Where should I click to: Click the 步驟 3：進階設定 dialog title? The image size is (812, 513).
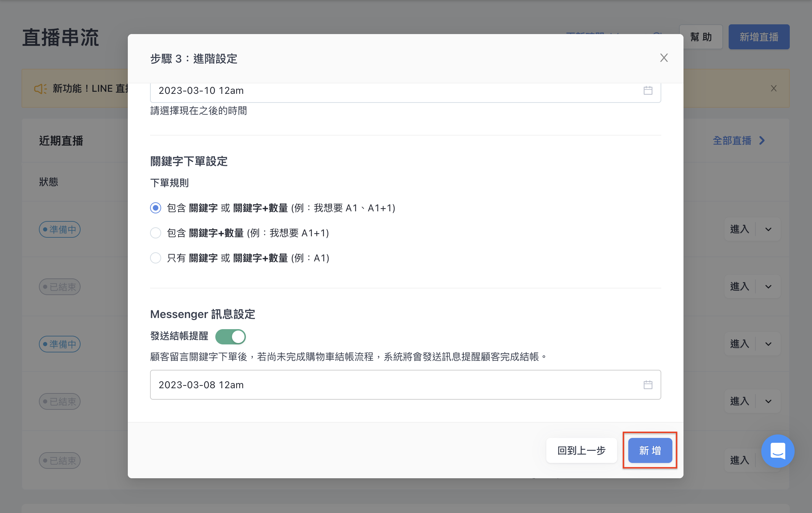(194, 59)
